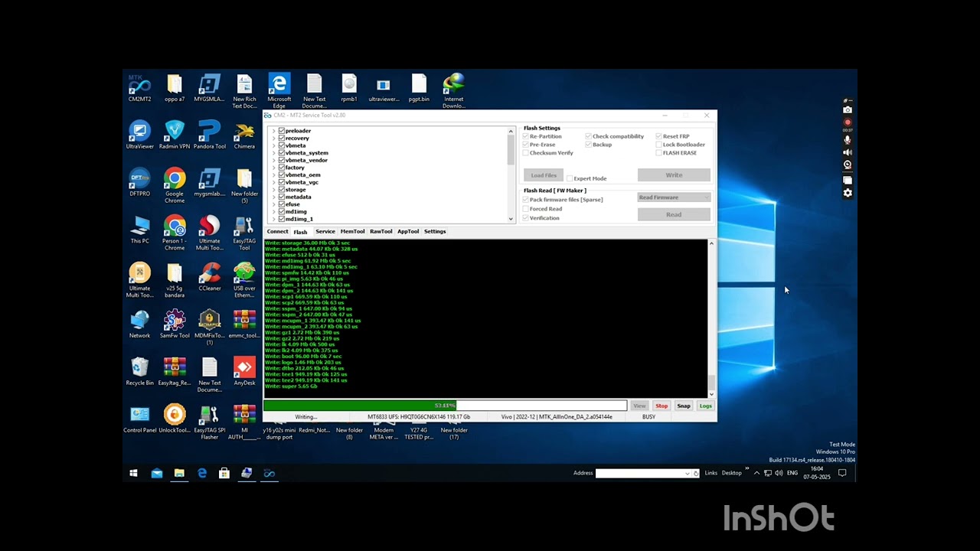Open the EasyJTAG SPI Flasher shortcut
Image resolution: width=980 pixels, height=551 pixels.
tap(209, 422)
